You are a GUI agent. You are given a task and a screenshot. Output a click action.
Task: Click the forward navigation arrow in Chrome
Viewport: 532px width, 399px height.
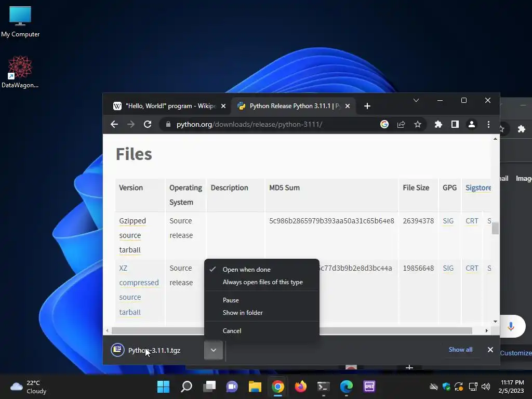click(x=130, y=125)
